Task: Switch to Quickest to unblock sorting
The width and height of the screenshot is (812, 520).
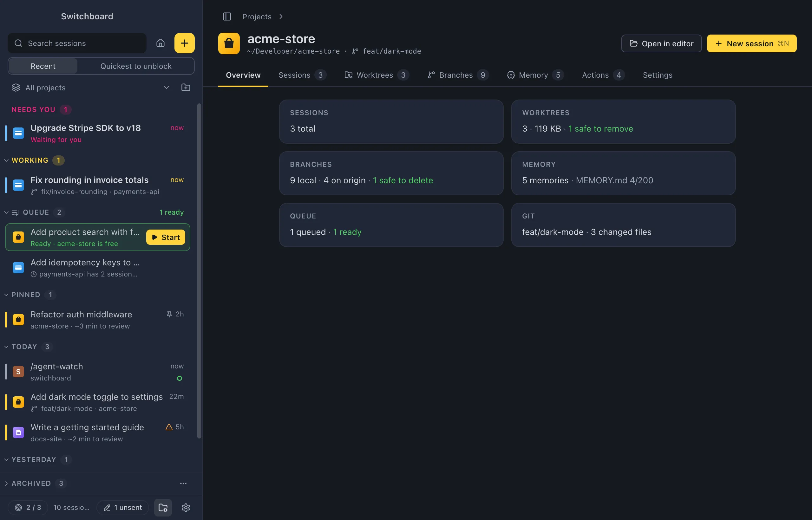Action: pos(136,66)
